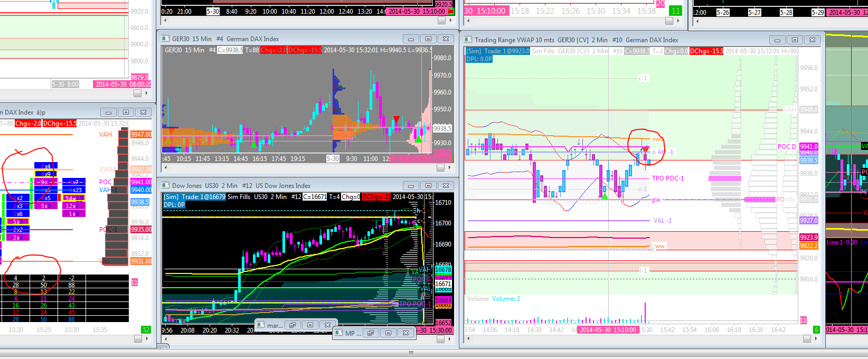Click scrollbar thumb in GER30 15 Min chart
868x359 pixels.
[441, 167]
